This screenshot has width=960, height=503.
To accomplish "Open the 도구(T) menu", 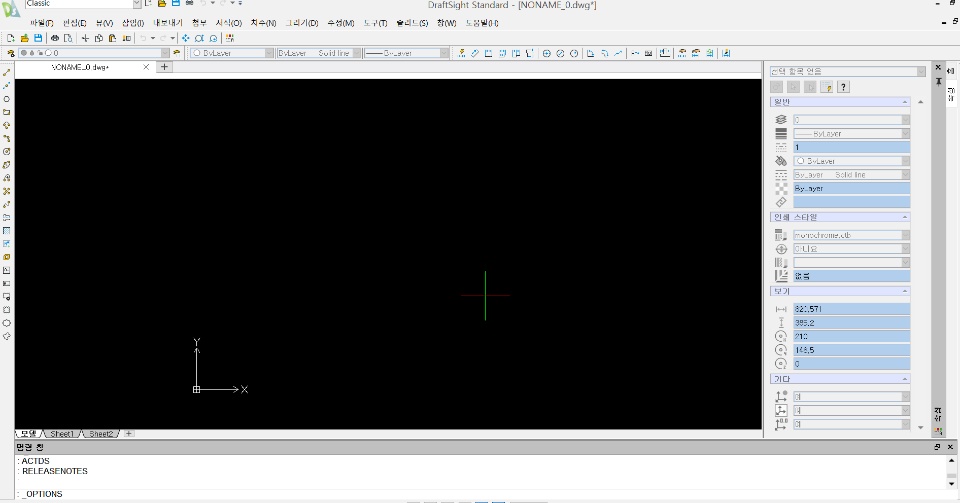I will (x=375, y=23).
